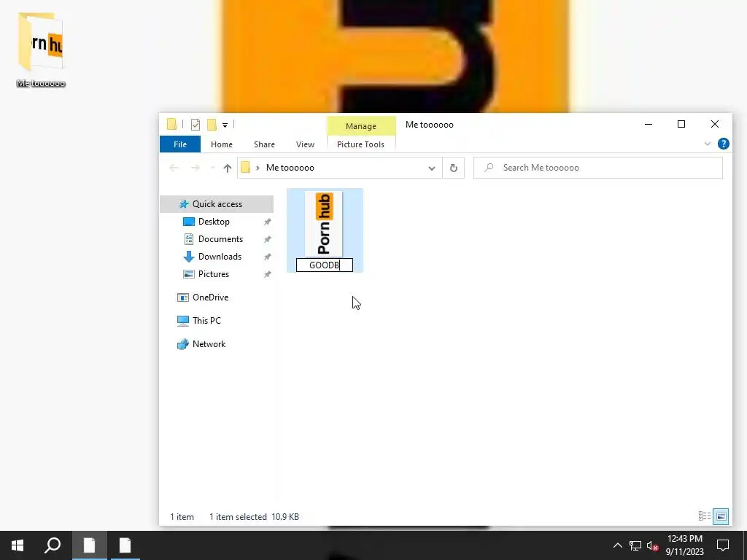Open the Windows Start menu
The image size is (747, 560).
(x=18, y=545)
